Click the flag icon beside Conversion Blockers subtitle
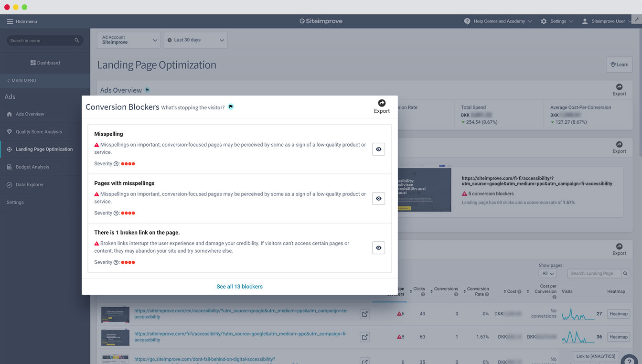The height and width of the screenshot is (364, 642). coord(231,107)
